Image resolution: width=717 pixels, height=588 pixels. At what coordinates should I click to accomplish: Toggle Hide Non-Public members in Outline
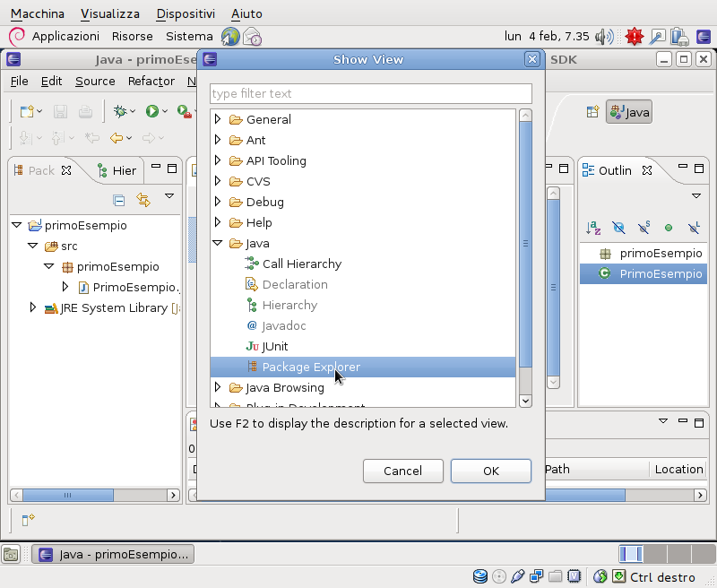click(x=669, y=228)
